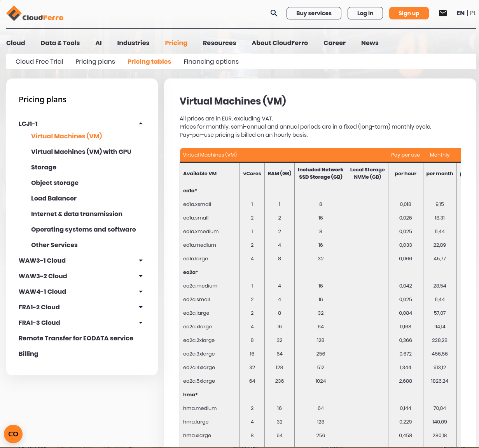Click the Log in button
479x448 pixels.
click(x=365, y=13)
